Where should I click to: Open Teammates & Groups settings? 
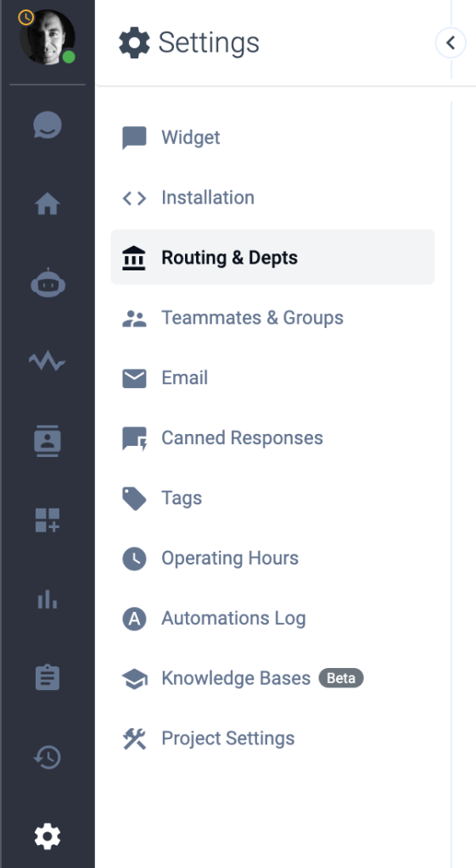[272, 318]
